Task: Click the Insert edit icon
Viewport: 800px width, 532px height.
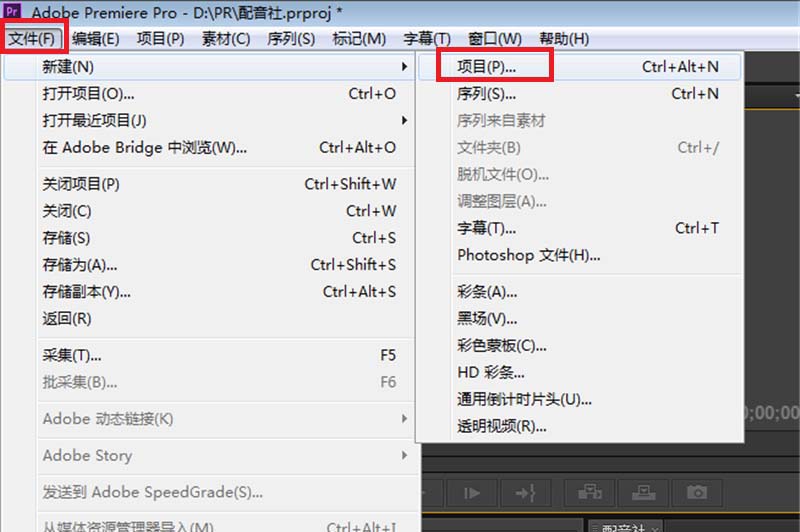Action: pyautogui.click(x=589, y=493)
